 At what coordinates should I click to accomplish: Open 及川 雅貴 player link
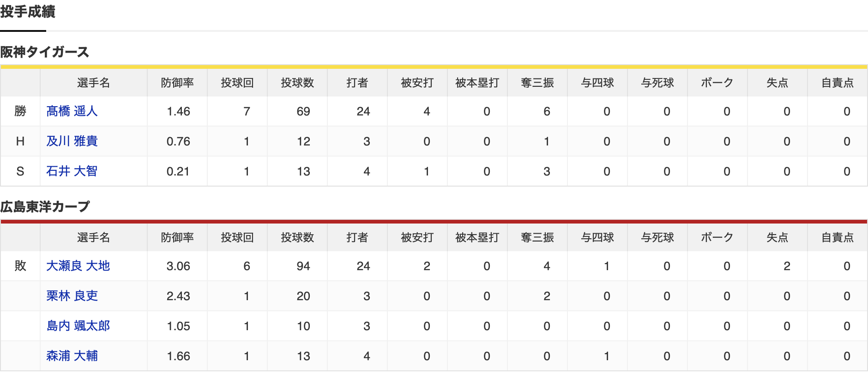pos(72,141)
